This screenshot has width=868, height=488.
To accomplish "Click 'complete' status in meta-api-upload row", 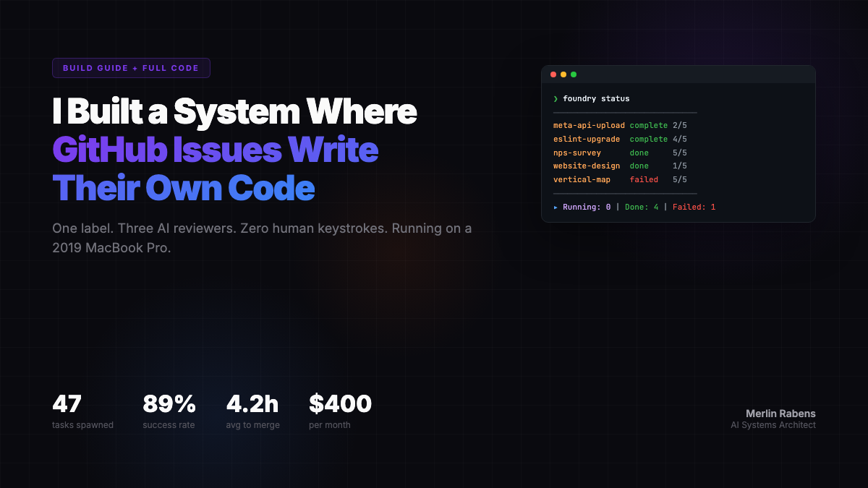I will point(649,126).
